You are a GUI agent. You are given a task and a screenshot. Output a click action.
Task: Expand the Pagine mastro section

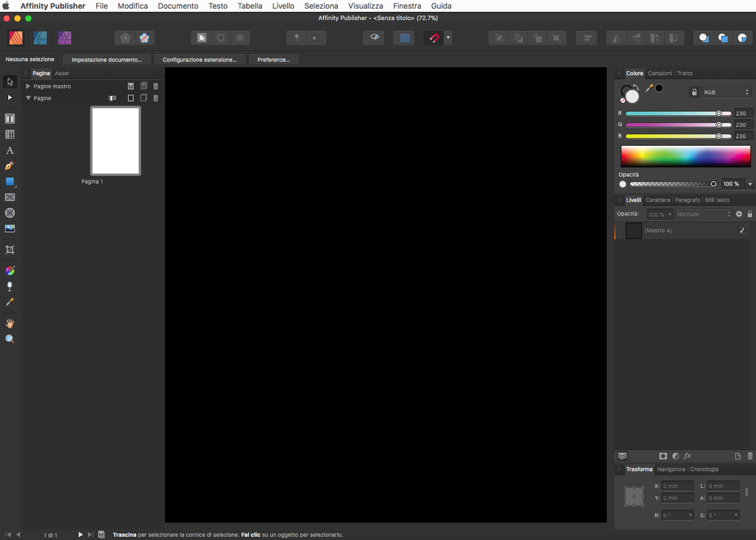point(28,86)
